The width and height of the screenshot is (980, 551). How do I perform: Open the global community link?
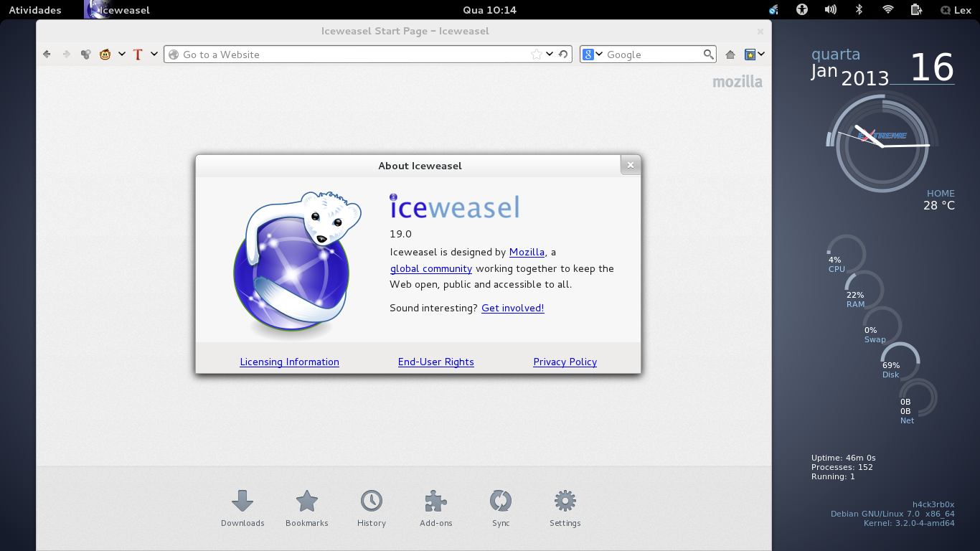pyautogui.click(x=431, y=268)
